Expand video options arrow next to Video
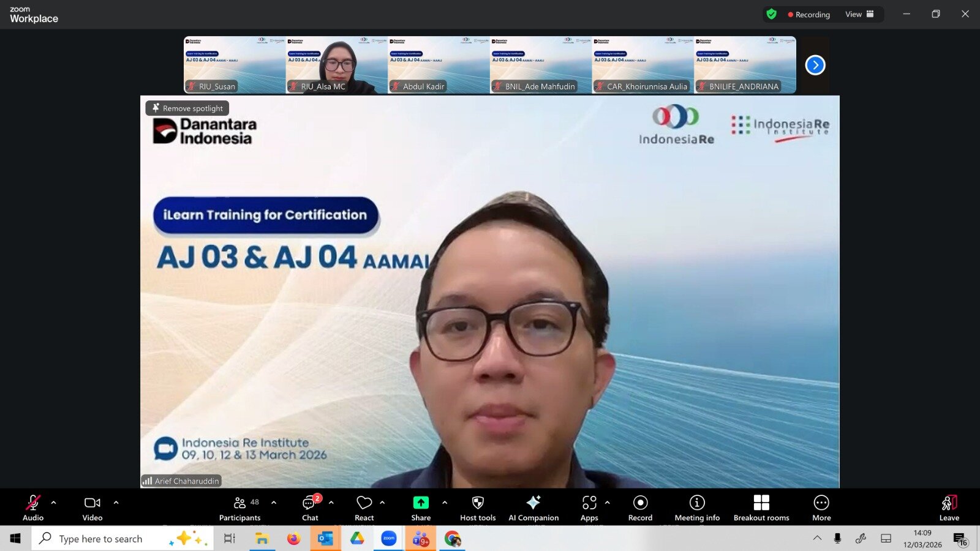Viewport: 980px width, 551px height. (116, 503)
